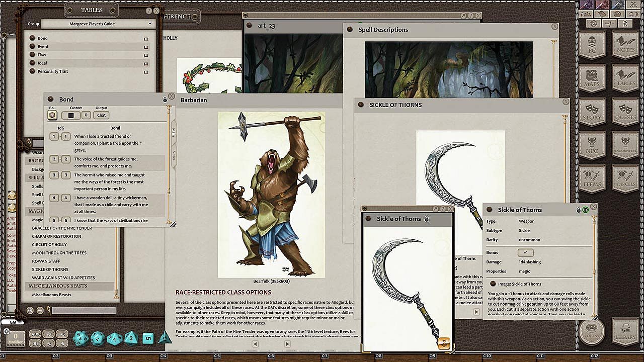Toggle the lock on the Sickle of Thorns item sheet
The width and height of the screenshot is (644, 362).
point(579,210)
